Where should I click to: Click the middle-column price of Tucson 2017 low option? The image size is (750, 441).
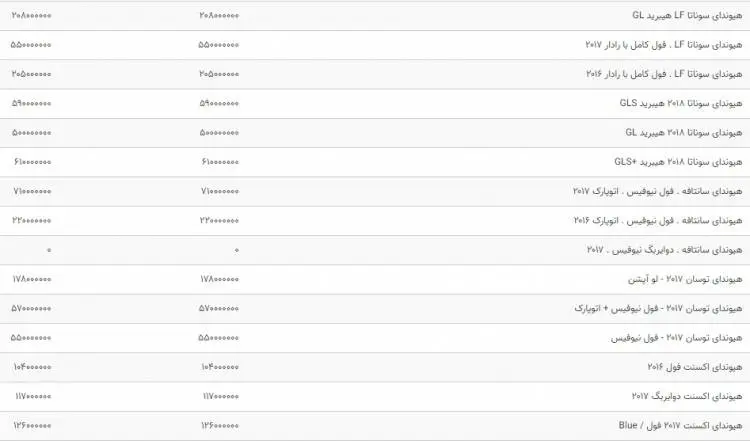click(220, 279)
